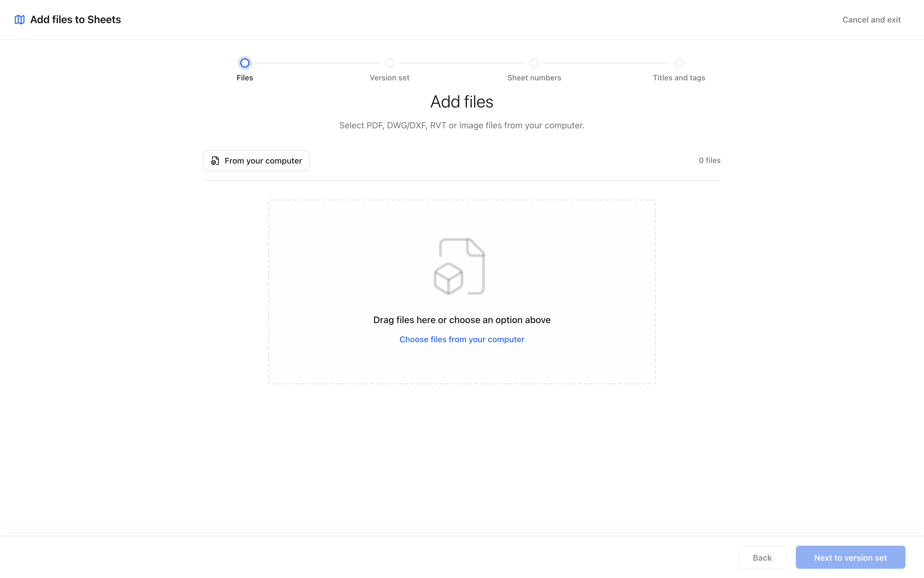Click the Titles and tags step label
924x578 pixels.
point(679,78)
